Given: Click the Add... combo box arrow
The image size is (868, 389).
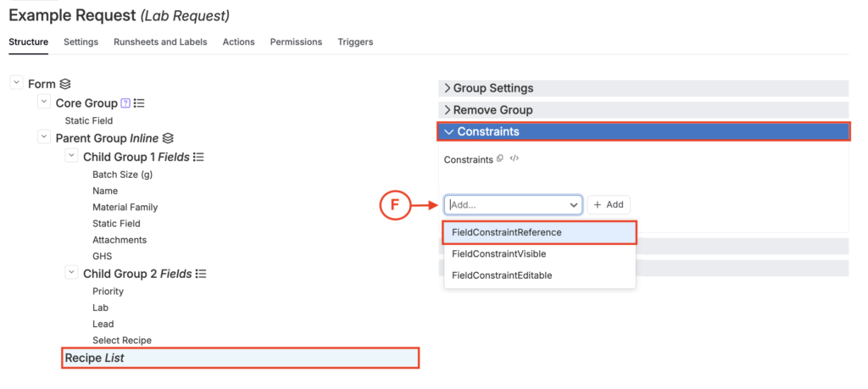Looking at the screenshot, I should (574, 205).
